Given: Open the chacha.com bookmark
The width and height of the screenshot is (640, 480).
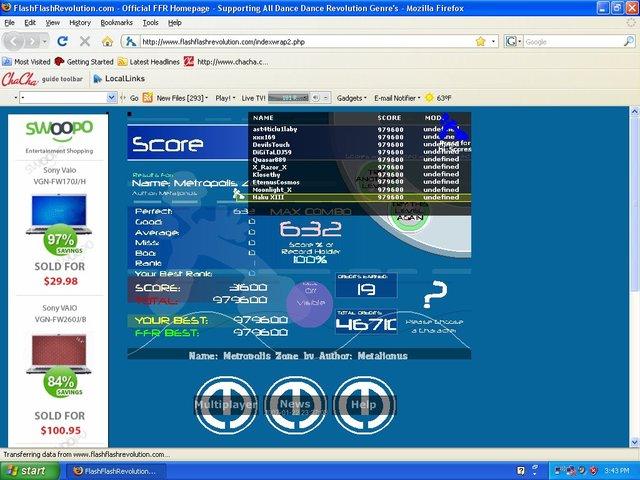Looking at the screenshot, I should [x=226, y=62].
